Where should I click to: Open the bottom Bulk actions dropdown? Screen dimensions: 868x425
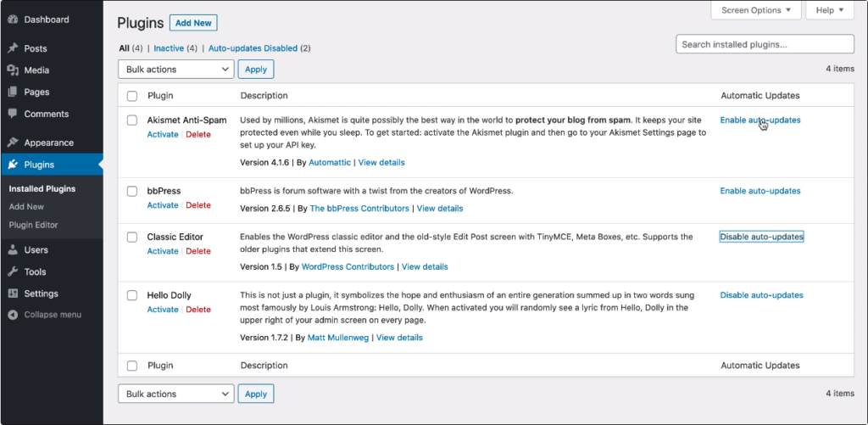pos(176,394)
